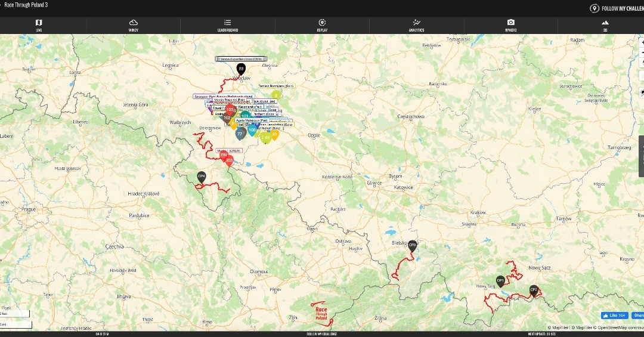The height and width of the screenshot is (337, 644).
Task: Click the CREW label above RN marker
Action: [229, 151]
